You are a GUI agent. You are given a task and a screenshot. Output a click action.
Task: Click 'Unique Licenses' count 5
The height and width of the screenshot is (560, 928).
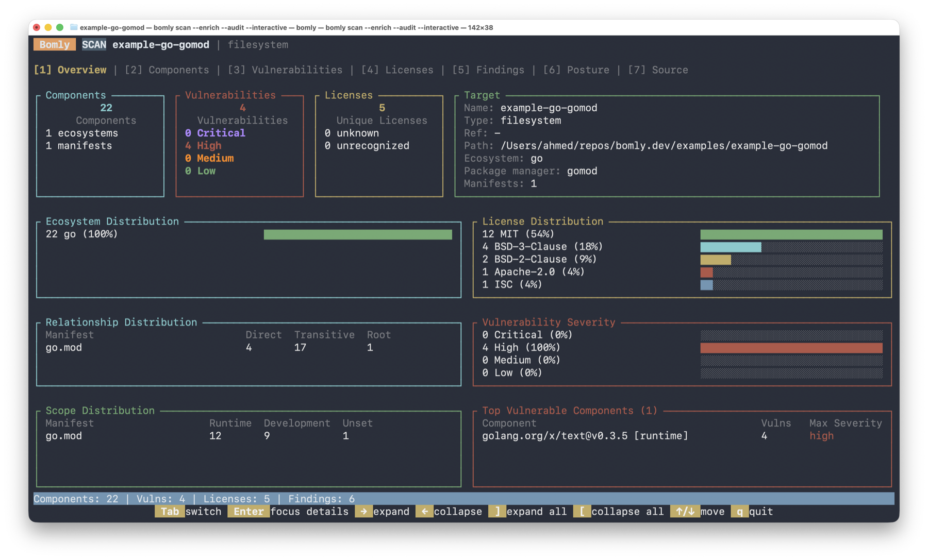click(382, 108)
